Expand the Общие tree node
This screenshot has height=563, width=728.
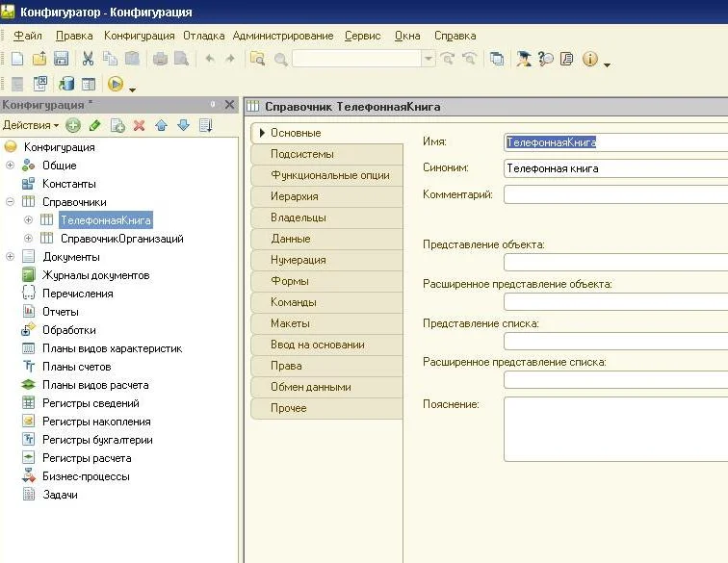tap(11, 166)
